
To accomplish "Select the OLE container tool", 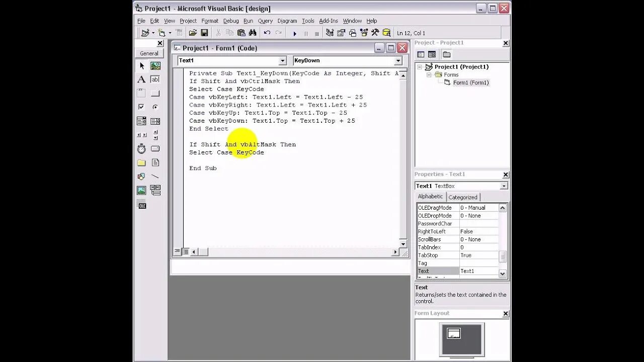I will coord(141,205).
